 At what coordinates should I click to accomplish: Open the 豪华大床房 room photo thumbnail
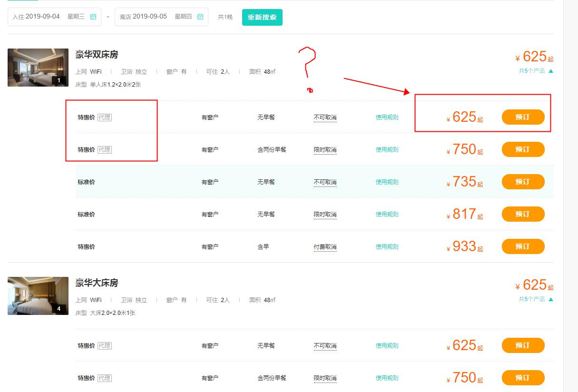pos(38,296)
